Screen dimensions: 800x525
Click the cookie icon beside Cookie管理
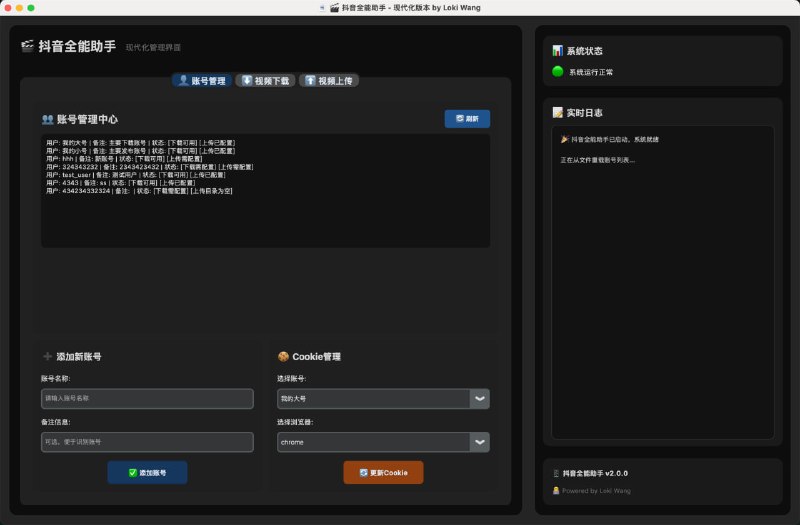[x=283, y=356]
